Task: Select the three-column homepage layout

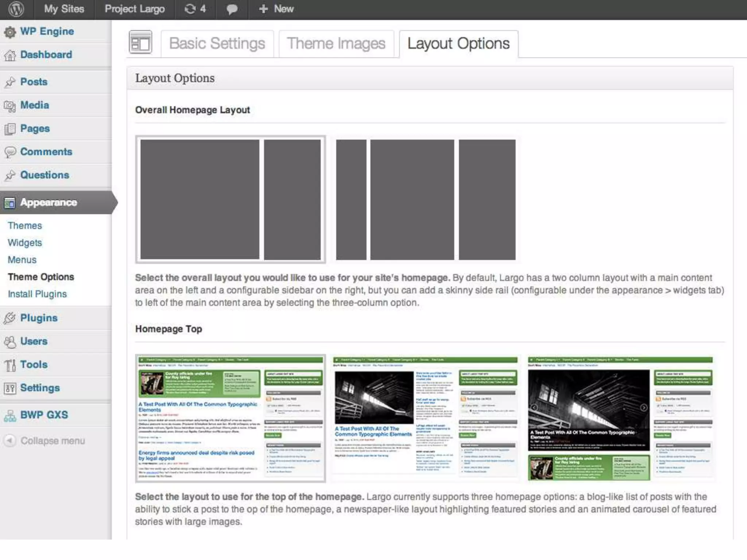Action: (426, 199)
